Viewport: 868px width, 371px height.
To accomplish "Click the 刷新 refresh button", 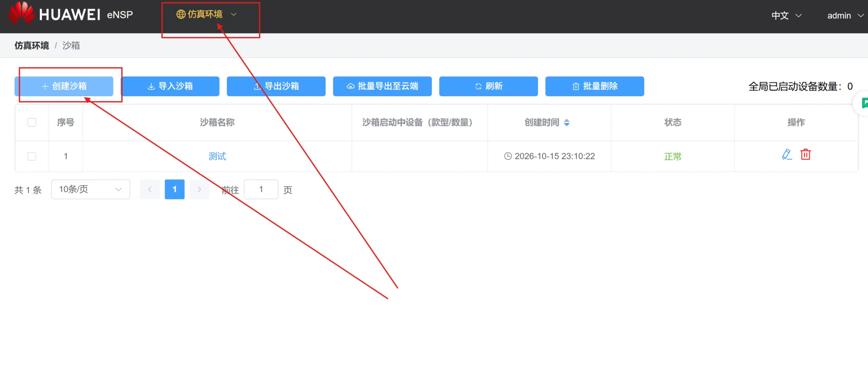I will (x=489, y=86).
